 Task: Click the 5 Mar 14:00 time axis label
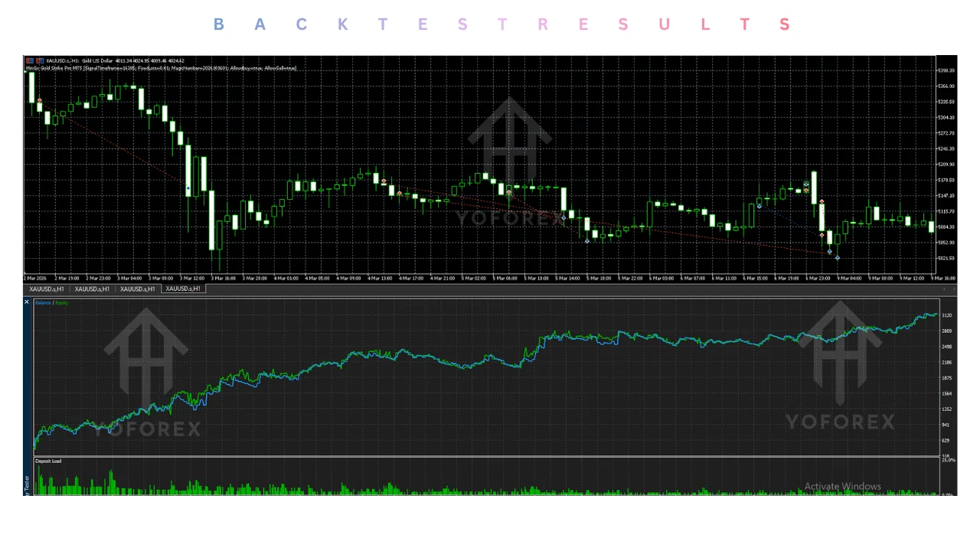click(x=569, y=278)
